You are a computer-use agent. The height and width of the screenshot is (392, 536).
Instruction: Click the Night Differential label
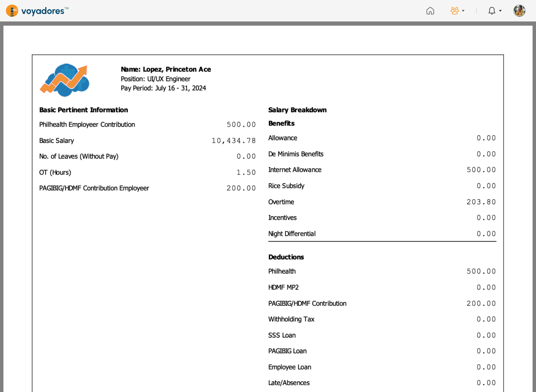click(292, 234)
